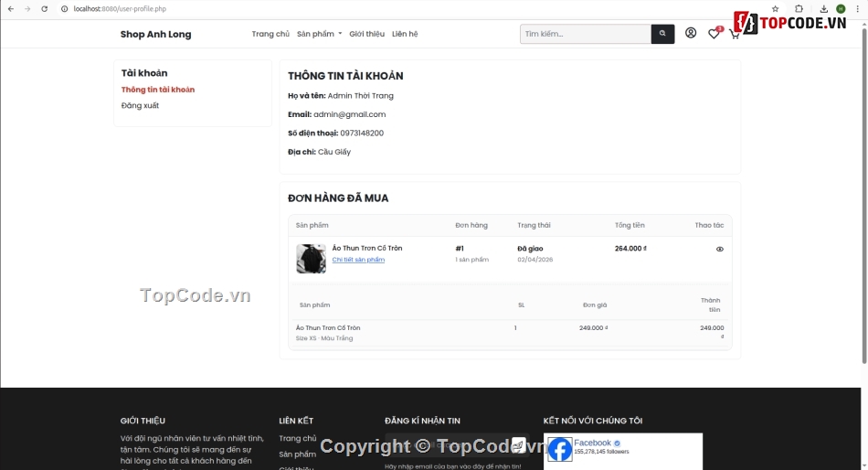Open Liên hệ navbar item
Viewport: 868px width, 470px height.
point(405,34)
